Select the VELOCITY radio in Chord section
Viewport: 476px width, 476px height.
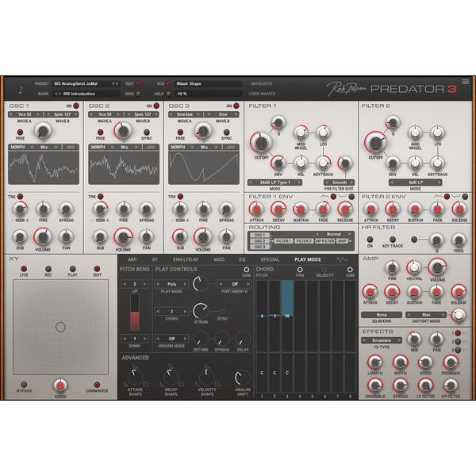pyautogui.click(x=324, y=270)
